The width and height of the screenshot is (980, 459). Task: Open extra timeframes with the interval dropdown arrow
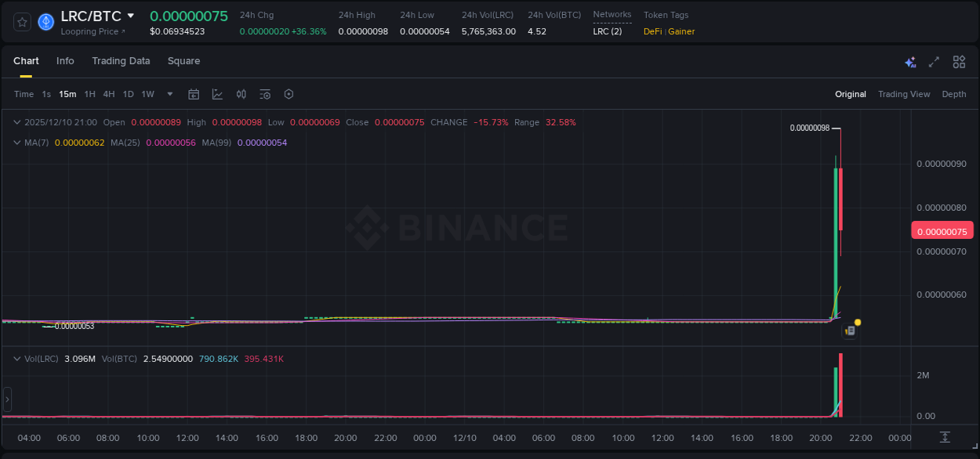tap(169, 94)
